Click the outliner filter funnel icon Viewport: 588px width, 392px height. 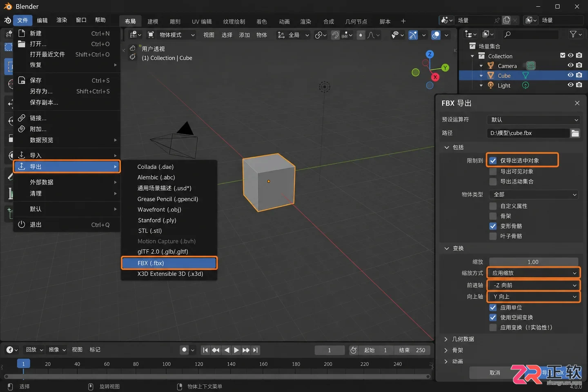click(573, 34)
